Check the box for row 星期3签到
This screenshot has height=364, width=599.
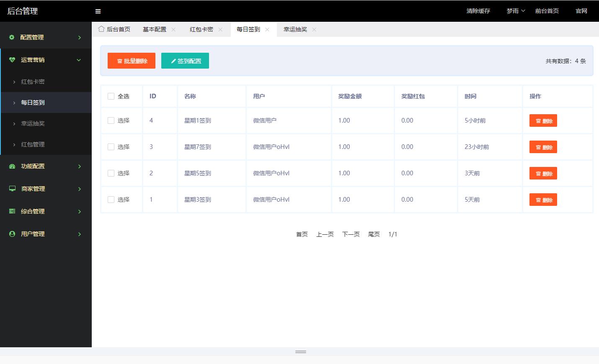point(111,200)
